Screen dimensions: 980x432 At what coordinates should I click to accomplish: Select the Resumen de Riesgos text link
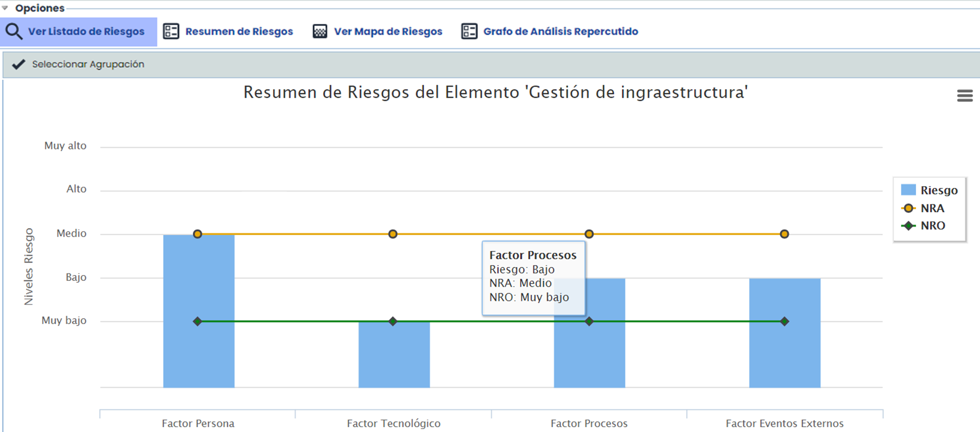[x=239, y=31]
